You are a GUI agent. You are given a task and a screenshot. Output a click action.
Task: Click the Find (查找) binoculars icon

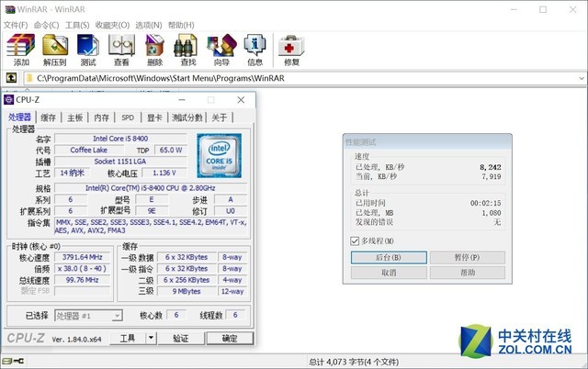187,50
